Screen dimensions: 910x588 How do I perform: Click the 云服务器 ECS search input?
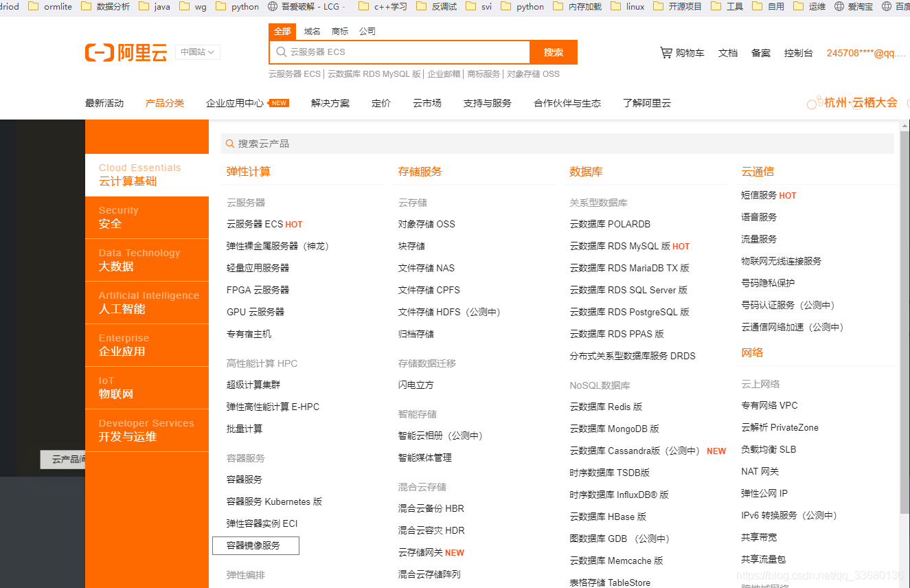coord(400,52)
